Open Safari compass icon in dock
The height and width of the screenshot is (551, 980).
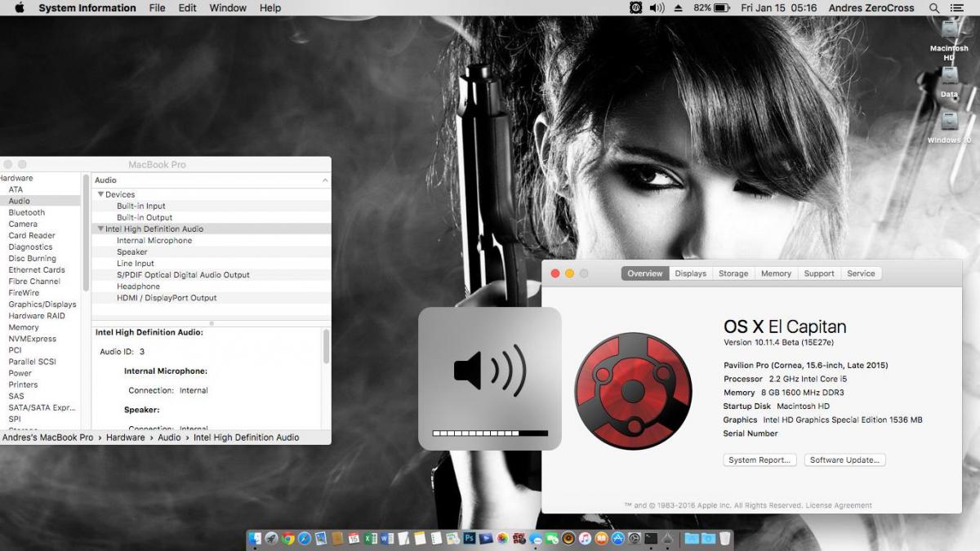tap(305, 539)
